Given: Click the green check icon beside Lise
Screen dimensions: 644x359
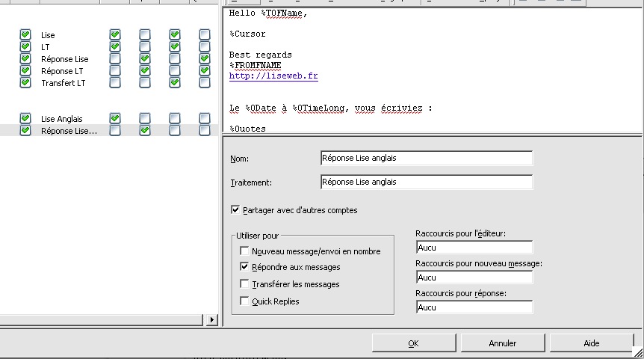Looking at the screenshot, I should (25, 35).
